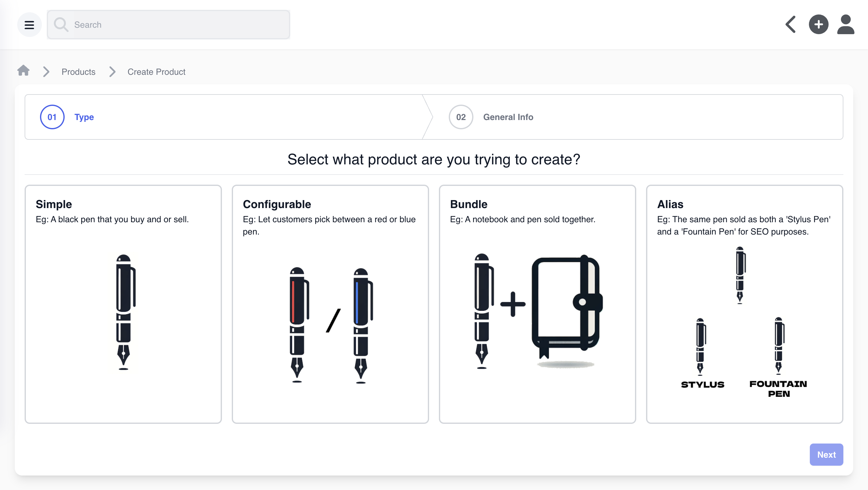Click the home breadcrumb icon
The height and width of the screenshot is (490, 868).
click(23, 71)
